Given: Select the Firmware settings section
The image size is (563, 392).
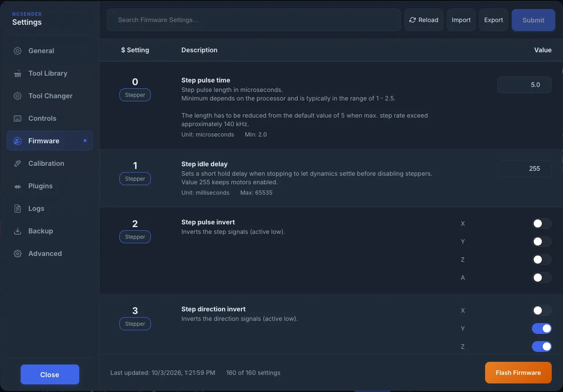Looking at the screenshot, I should [50, 141].
